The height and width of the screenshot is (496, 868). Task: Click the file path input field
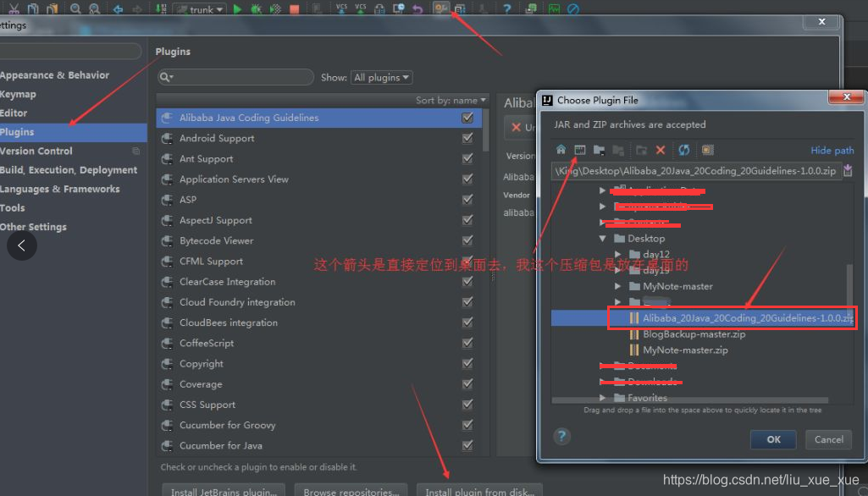pos(696,170)
